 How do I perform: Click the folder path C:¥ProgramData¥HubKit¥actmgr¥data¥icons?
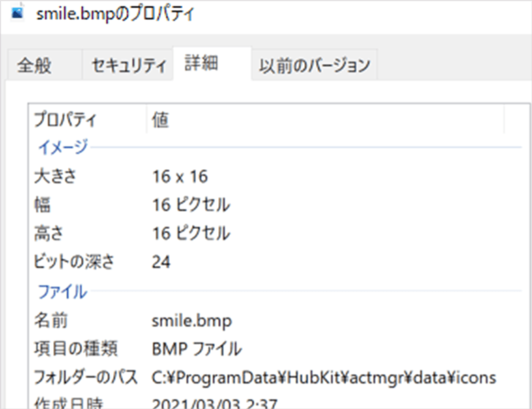(x=324, y=378)
